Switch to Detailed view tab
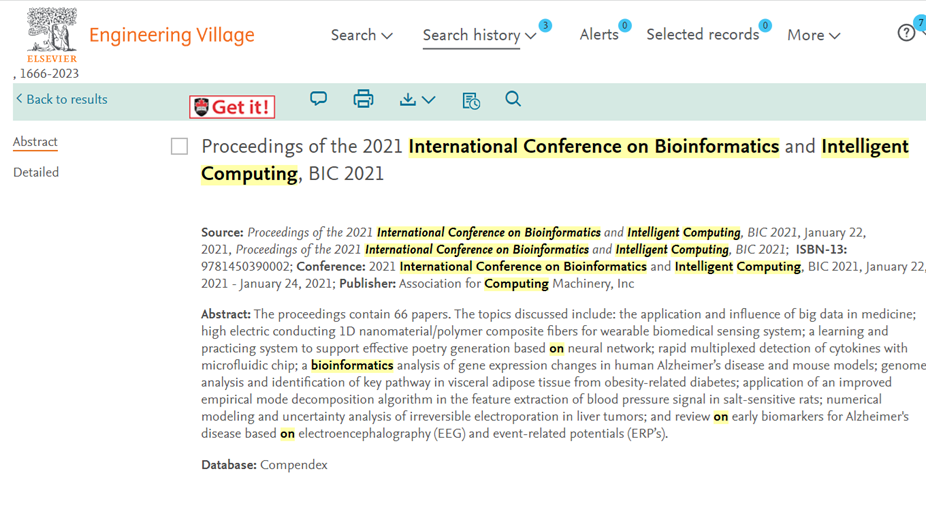Viewport: 926px width, 512px height. tap(36, 172)
